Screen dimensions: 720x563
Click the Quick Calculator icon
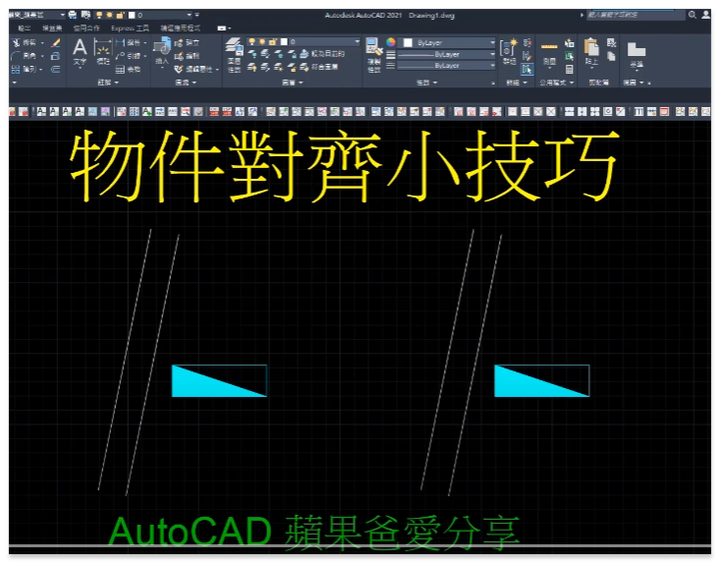pos(569,69)
